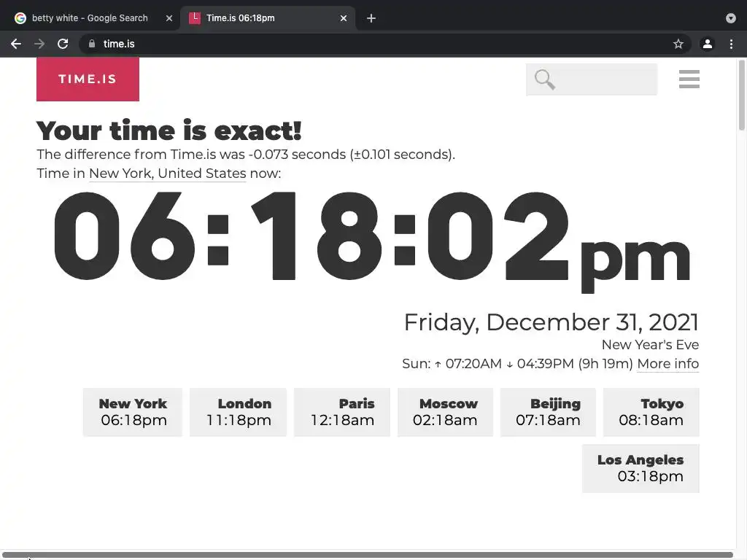The height and width of the screenshot is (560, 747).
Task: Click the New Year's Eve text
Action: [x=650, y=345]
